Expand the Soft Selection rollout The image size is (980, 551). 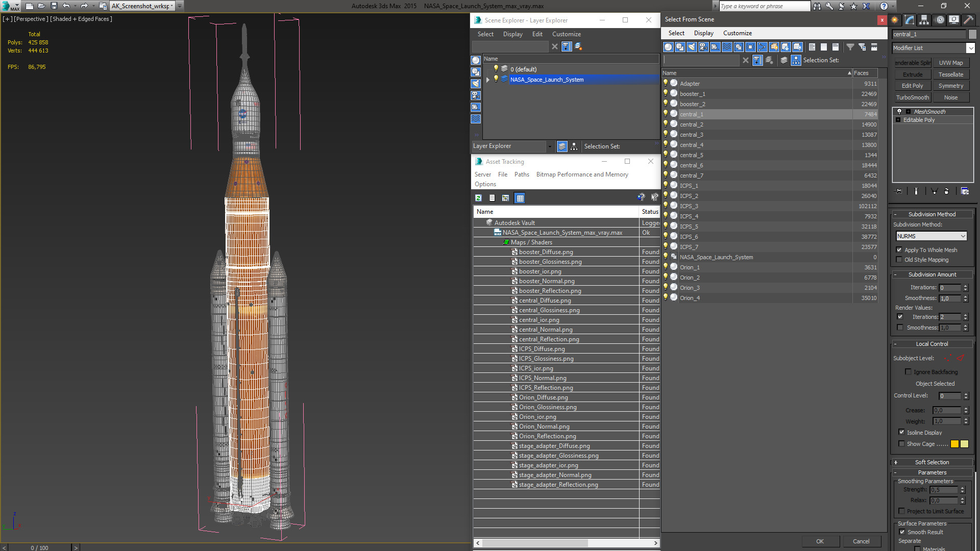click(x=932, y=462)
